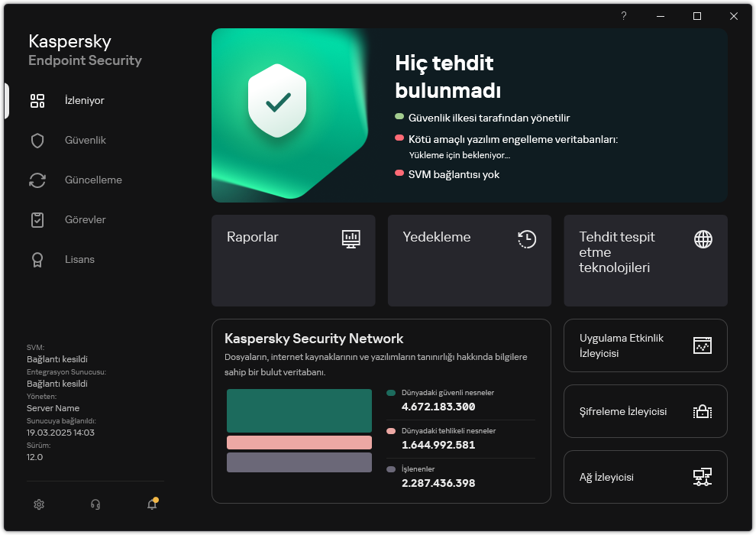756x535 pixels.
Task: Click the globe icon for threat detection
Action: [703, 238]
